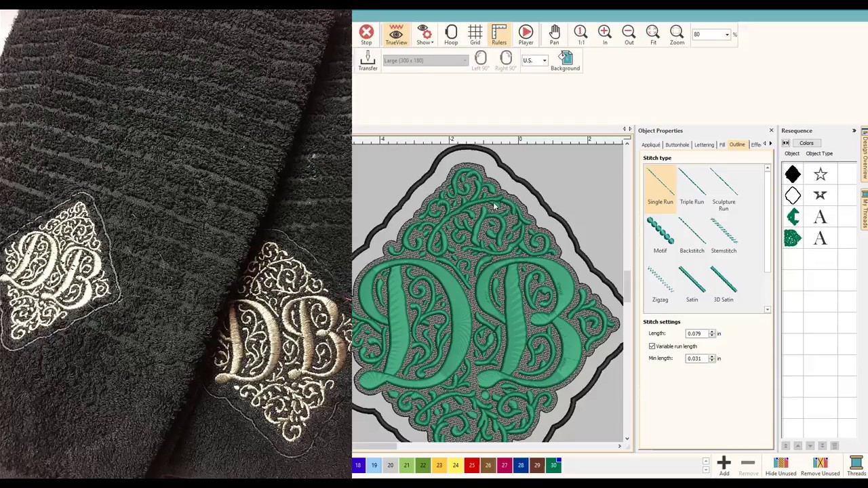The height and width of the screenshot is (488, 868).
Task: Click the red Stop icon
Action: [x=366, y=35]
